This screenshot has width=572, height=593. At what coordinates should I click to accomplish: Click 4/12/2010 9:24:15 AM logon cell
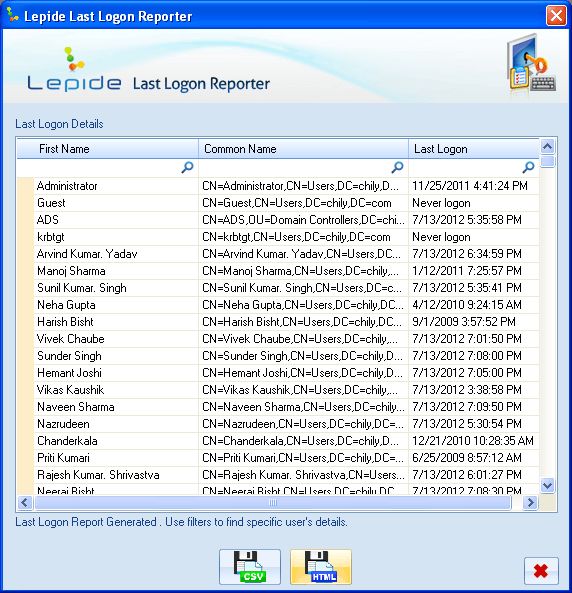(x=474, y=305)
